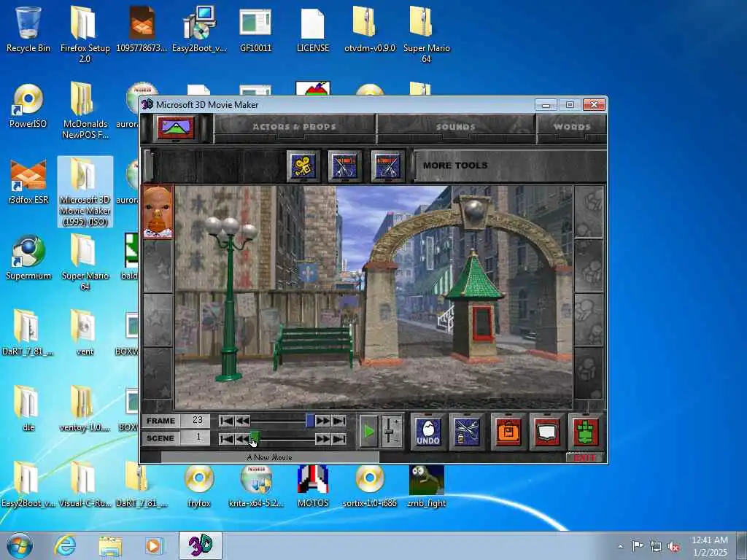Click the frame number field showing 23
747x560 pixels.
(x=196, y=421)
